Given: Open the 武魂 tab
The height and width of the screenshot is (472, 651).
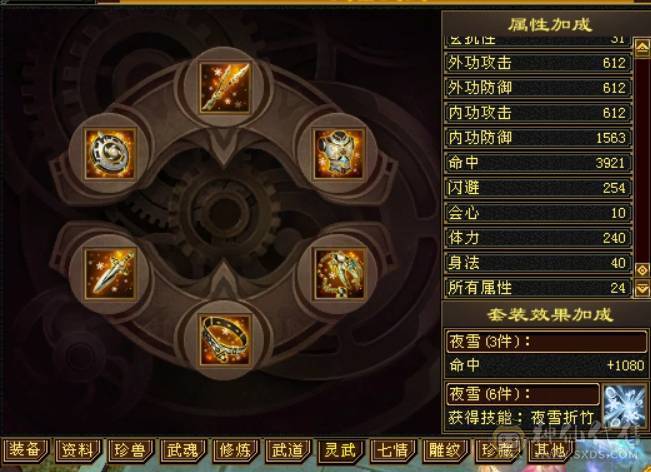Looking at the screenshot, I should 182,450.
